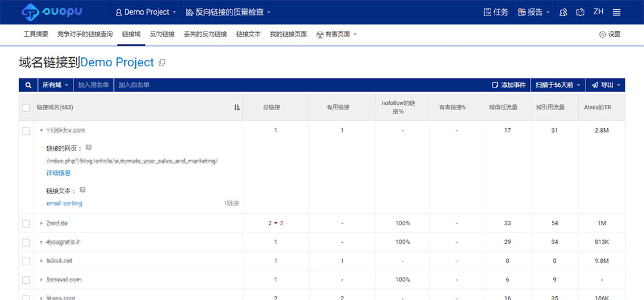The image size is (644, 300).
Task: Open the 详细信息 link
Action: [x=59, y=173]
